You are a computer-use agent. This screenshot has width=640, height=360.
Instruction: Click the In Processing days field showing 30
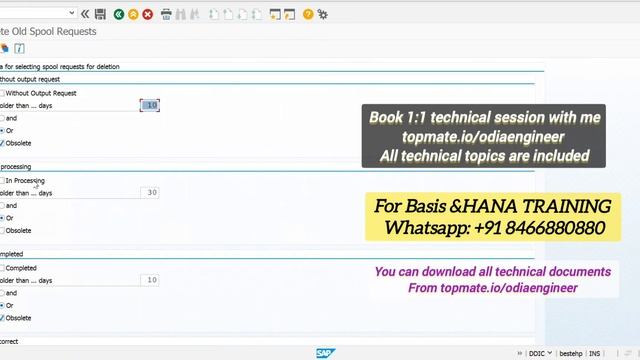pyautogui.click(x=150, y=193)
